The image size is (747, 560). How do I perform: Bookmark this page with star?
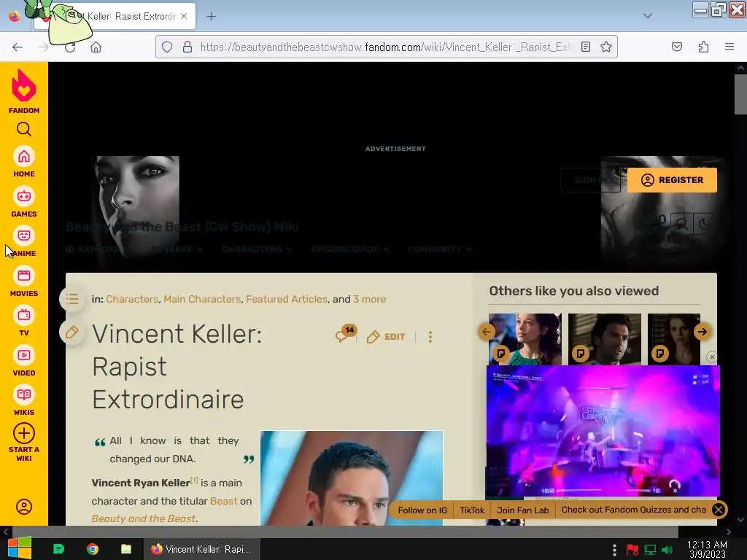pos(606,47)
